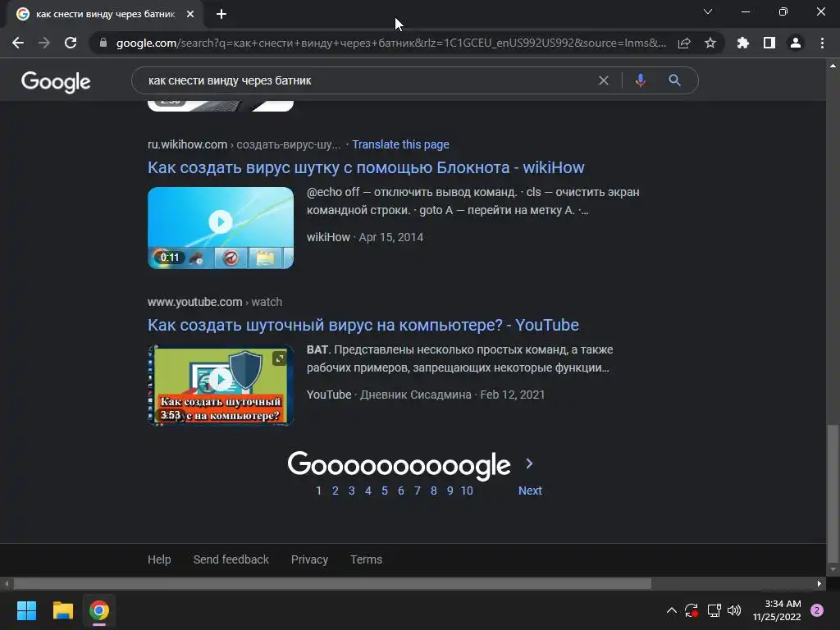The image size is (840, 630).
Task: Go to results page 8
Action: click(433, 491)
